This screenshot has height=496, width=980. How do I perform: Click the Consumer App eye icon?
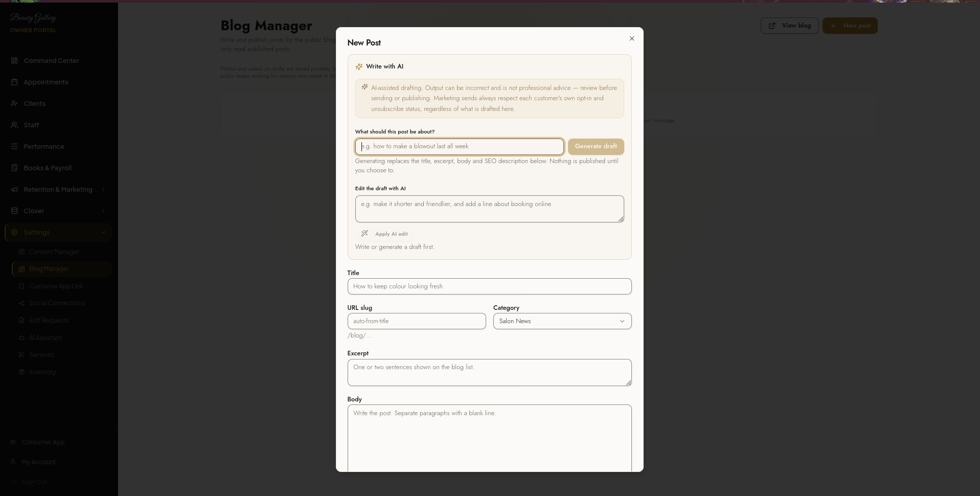coord(13,442)
